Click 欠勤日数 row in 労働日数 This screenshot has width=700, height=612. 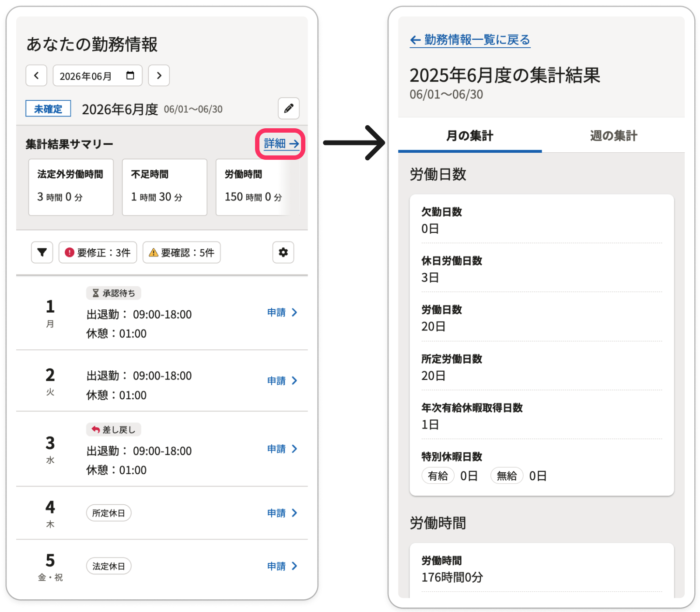pos(542,220)
